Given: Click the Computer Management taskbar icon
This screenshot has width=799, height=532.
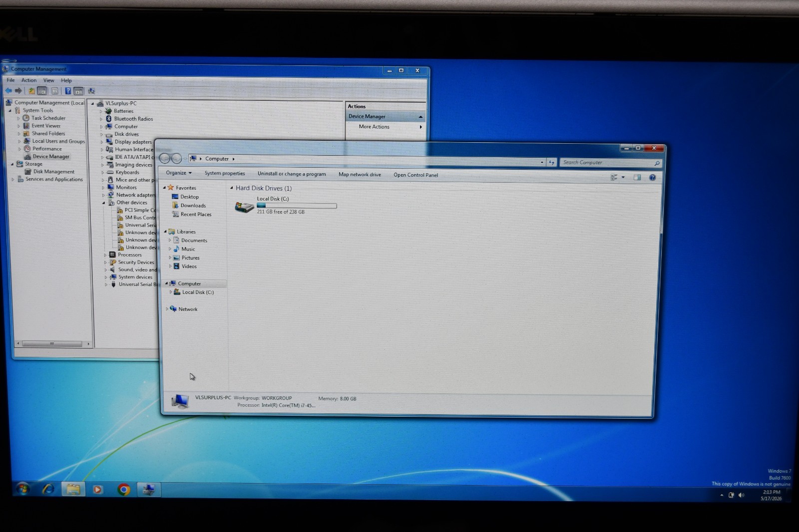Looking at the screenshot, I should (x=148, y=490).
